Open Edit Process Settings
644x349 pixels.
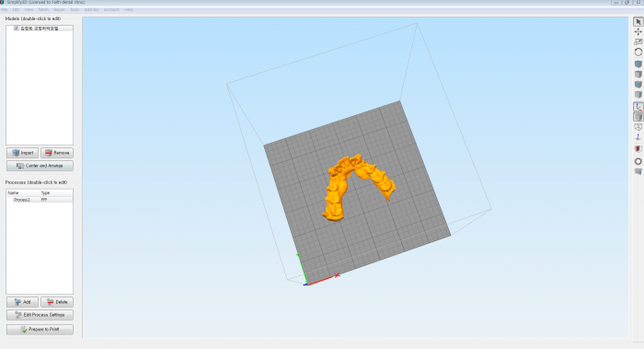40,315
